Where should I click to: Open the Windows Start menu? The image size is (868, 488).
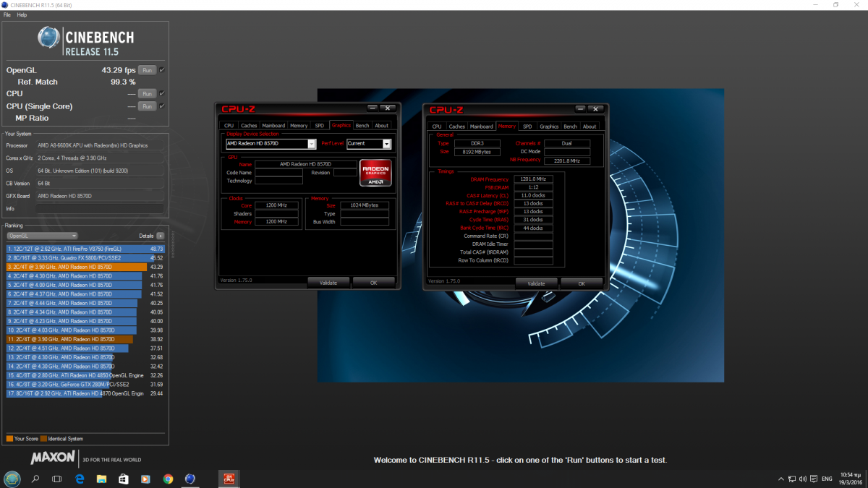12,479
